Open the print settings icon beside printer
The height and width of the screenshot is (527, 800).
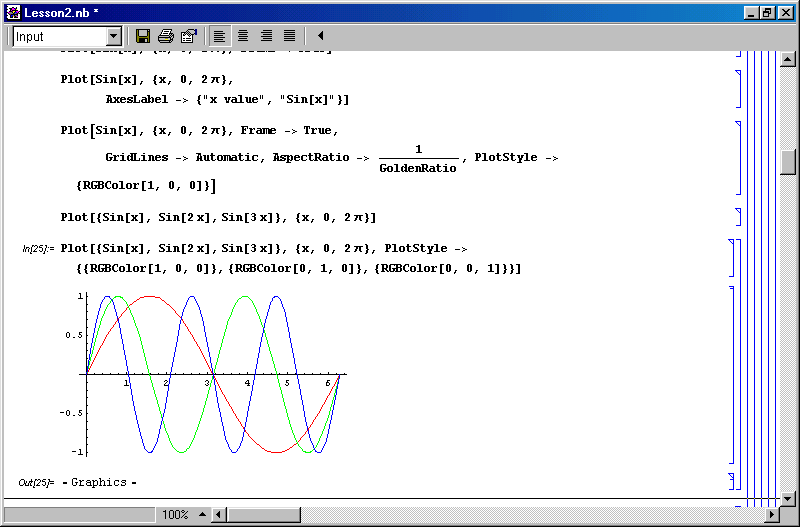(x=189, y=36)
